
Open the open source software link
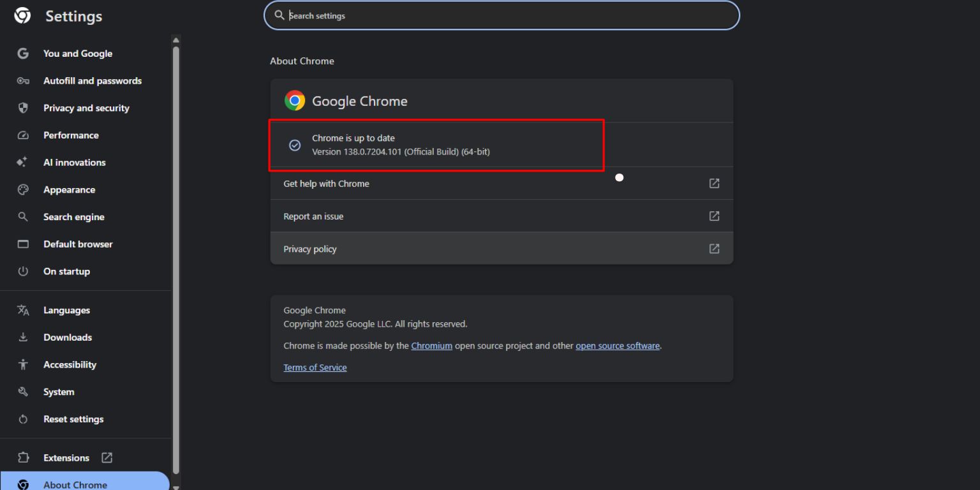click(x=618, y=346)
